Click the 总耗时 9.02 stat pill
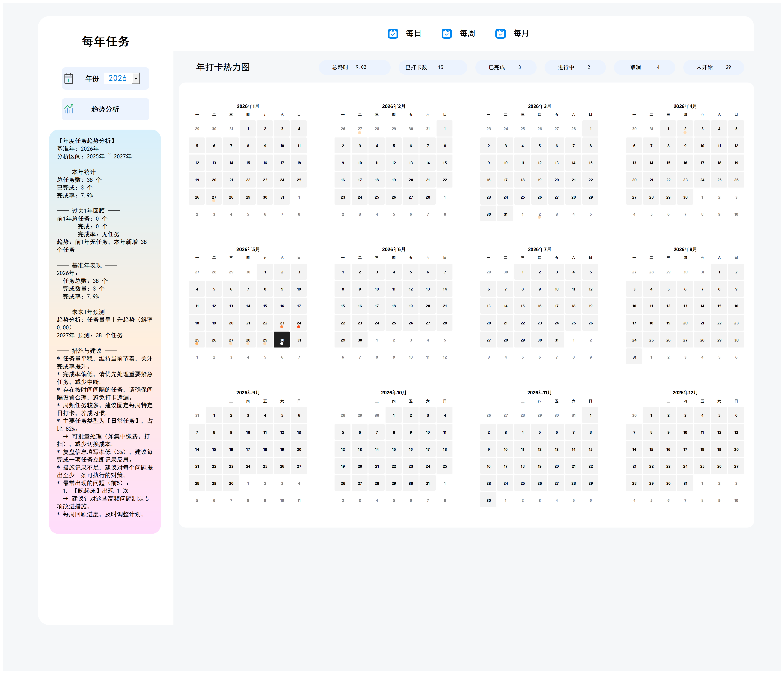The width and height of the screenshot is (784, 674). [355, 67]
